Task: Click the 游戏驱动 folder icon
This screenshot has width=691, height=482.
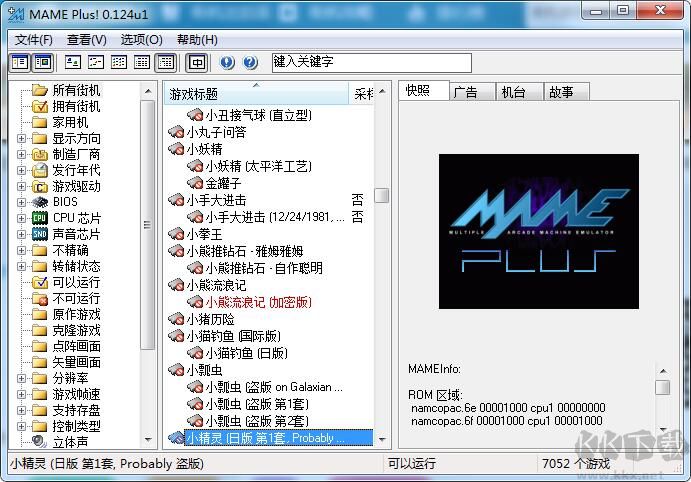Action: pyautogui.click(x=40, y=186)
